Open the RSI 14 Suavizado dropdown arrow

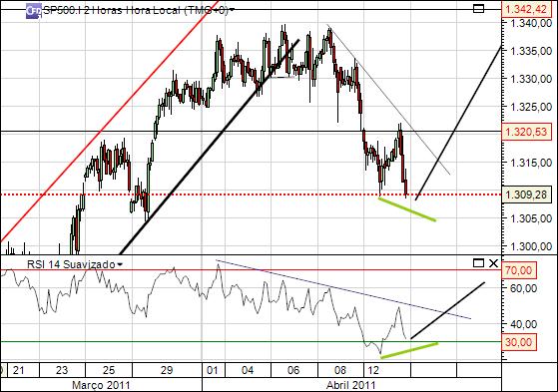pos(120,264)
